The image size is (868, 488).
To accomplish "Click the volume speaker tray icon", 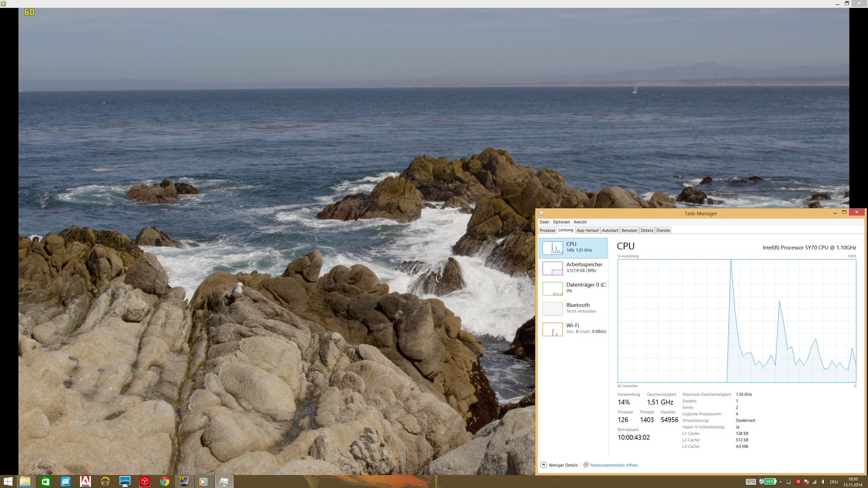I will pos(823,482).
